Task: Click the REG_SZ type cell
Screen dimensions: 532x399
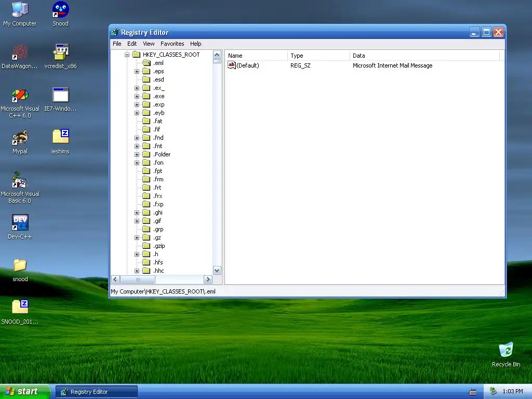Action: pyautogui.click(x=300, y=65)
